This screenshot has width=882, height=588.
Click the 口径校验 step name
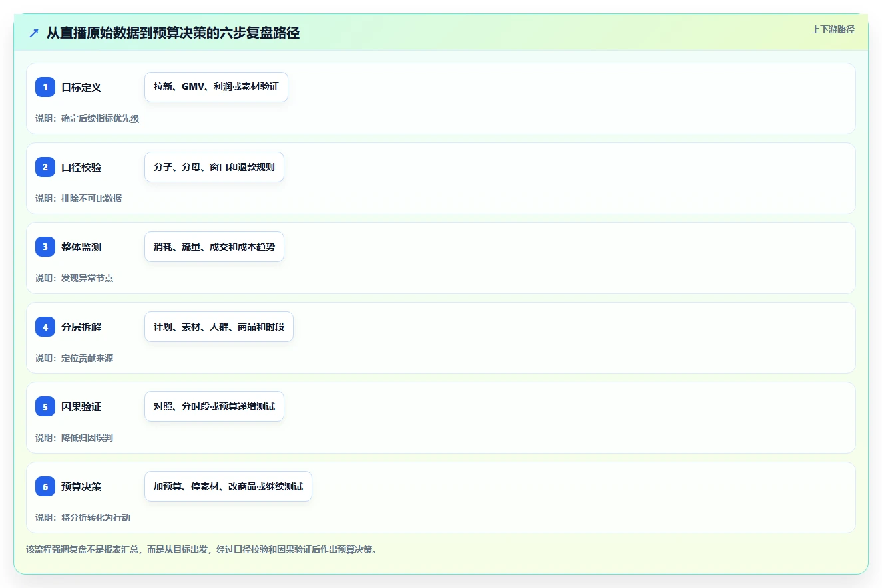(81, 167)
